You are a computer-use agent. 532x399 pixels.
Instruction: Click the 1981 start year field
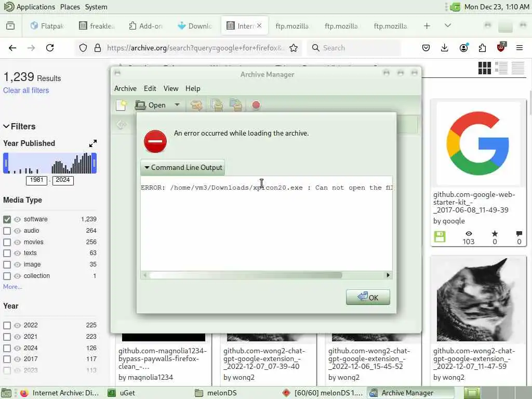tap(37, 180)
